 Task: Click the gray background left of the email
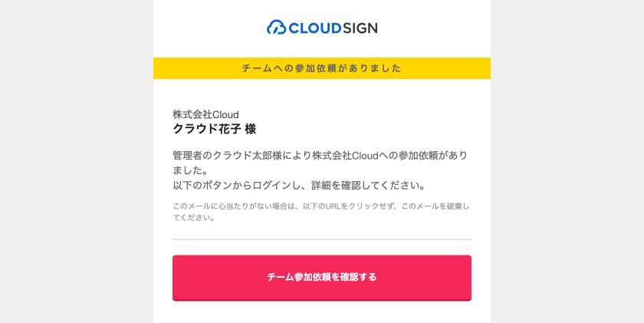pos(77,161)
